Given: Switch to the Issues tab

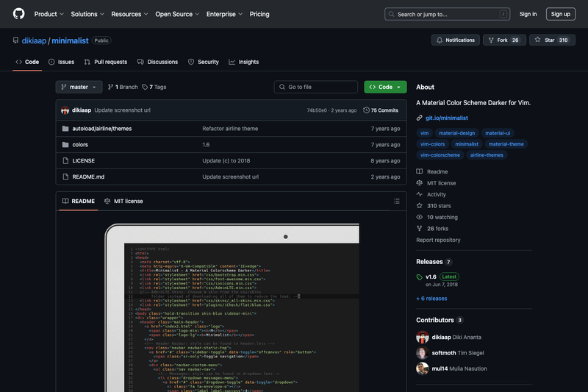Looking at the screenshot, I should (x=62, y=62).
